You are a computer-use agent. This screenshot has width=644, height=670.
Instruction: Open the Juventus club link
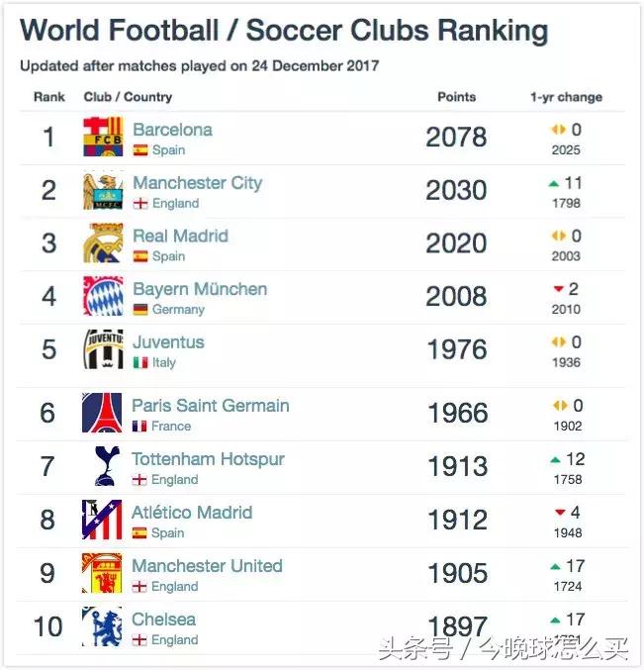pyautogui.click(x=168, y=342)
